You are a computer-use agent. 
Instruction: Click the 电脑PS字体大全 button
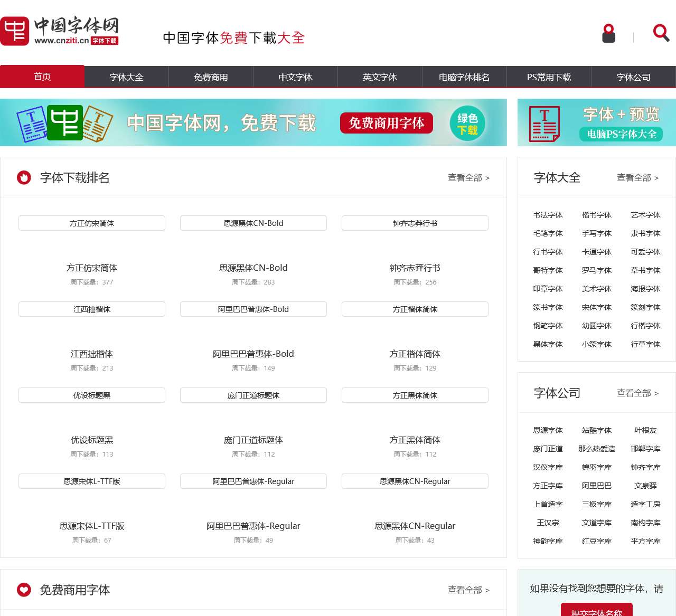pos(621,134)
